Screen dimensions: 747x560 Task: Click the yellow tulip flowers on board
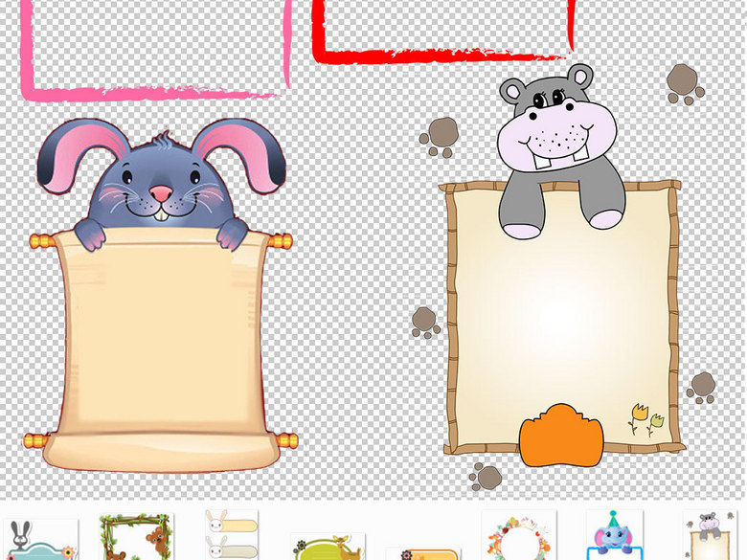645,418
